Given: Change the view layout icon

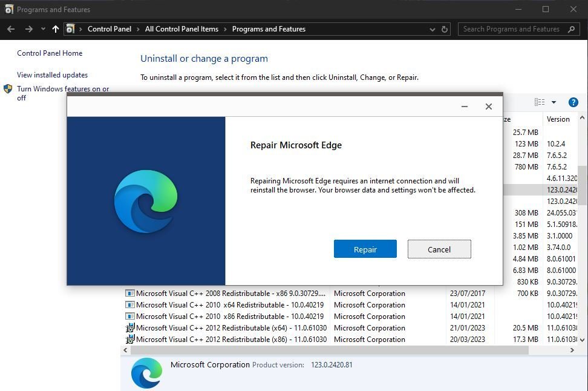Looking at the screenshot, I should 540,102.
